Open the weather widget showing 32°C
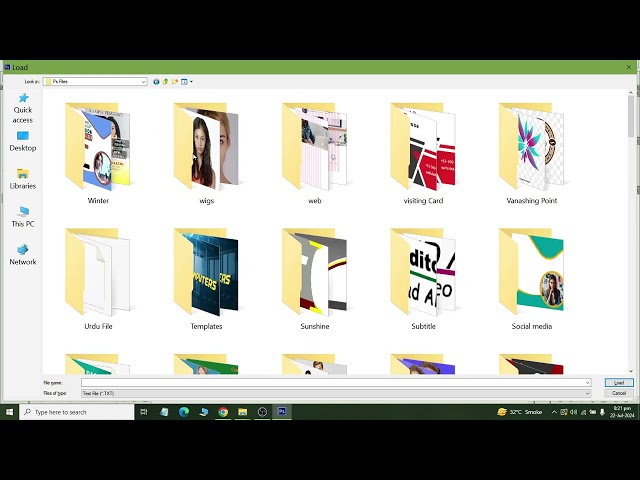Image resolution: width=640 pixels, height=480 pixels. click(x=520, y=412)
